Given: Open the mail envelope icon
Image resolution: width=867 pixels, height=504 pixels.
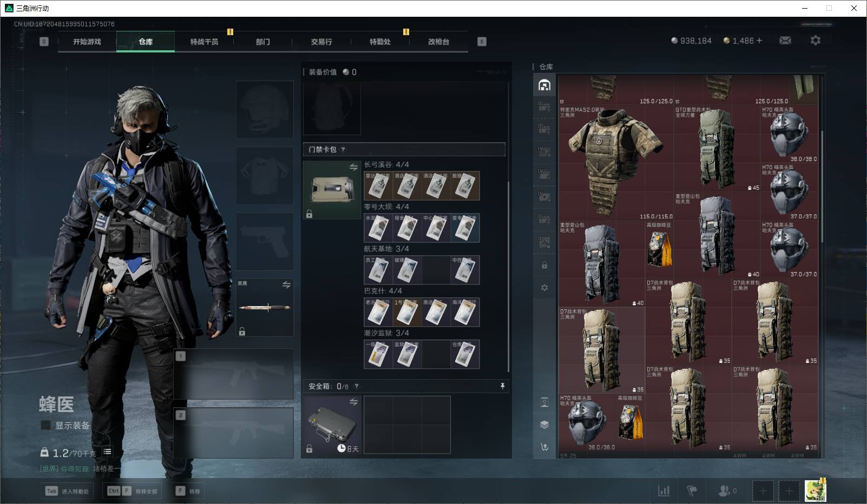Looking at the screenshot, I should click(x=785, y=41).
